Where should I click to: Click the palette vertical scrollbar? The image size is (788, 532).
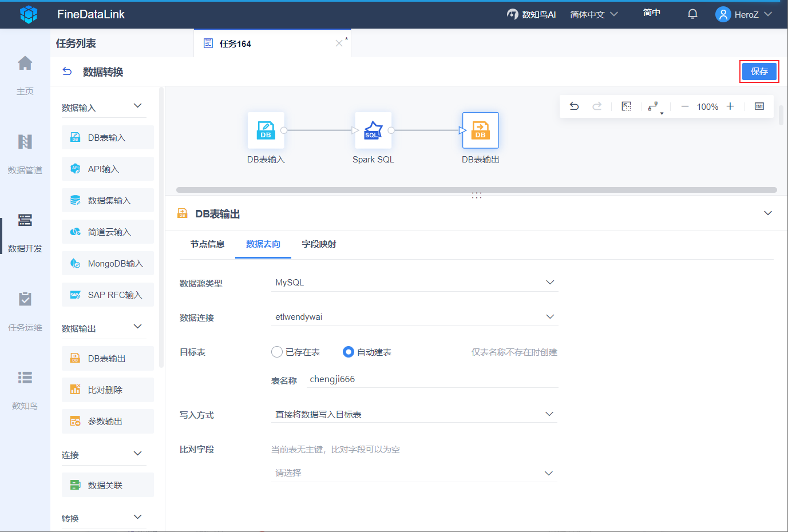point(161,228)
